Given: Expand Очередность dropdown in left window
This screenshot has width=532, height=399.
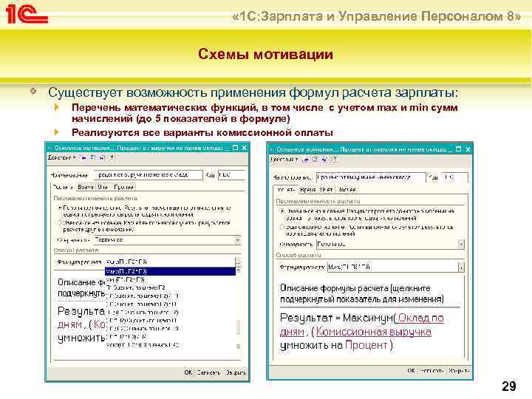Looking at the screenshot, I should [x=238, y=240].
